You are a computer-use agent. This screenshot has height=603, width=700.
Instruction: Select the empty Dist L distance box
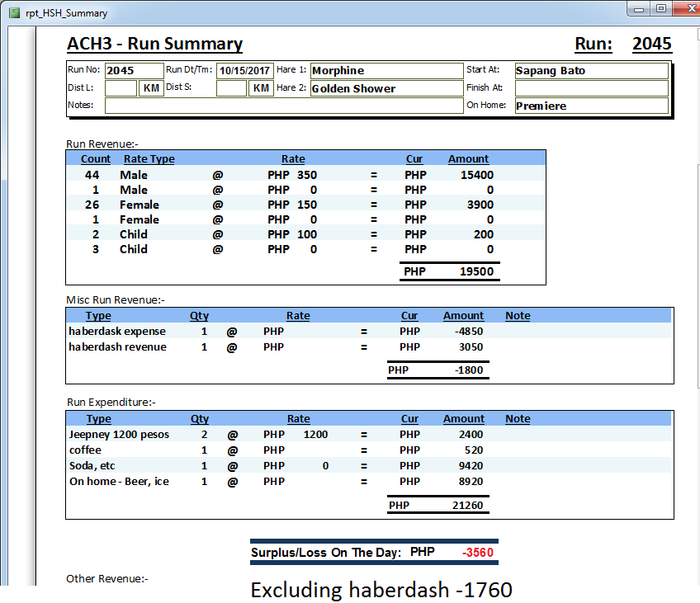coord(121,88)
